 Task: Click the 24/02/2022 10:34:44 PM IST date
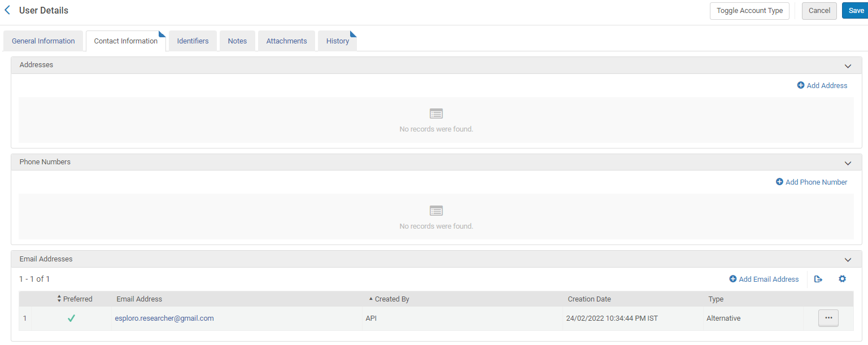(612, 318)
